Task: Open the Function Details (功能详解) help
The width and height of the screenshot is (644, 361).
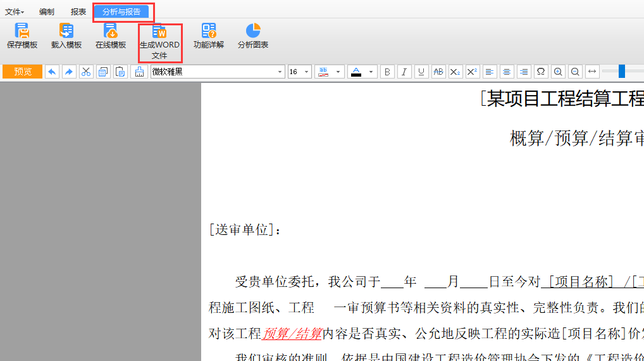Action: [209, 35]
